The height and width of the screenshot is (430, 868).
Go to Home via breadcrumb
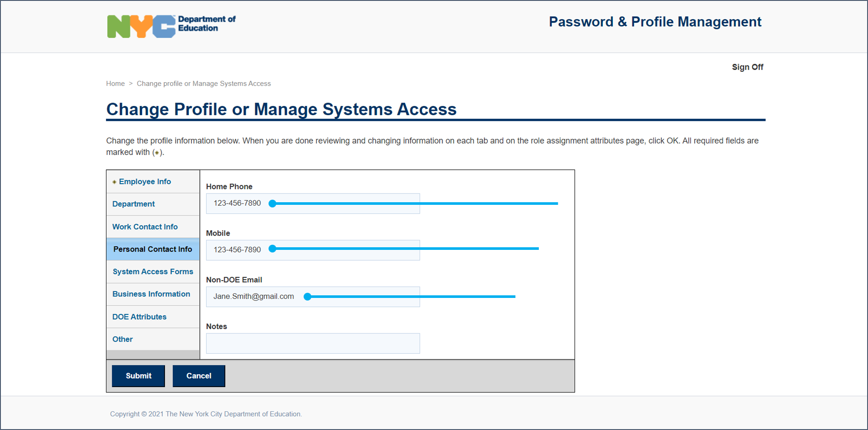point(115,84)
